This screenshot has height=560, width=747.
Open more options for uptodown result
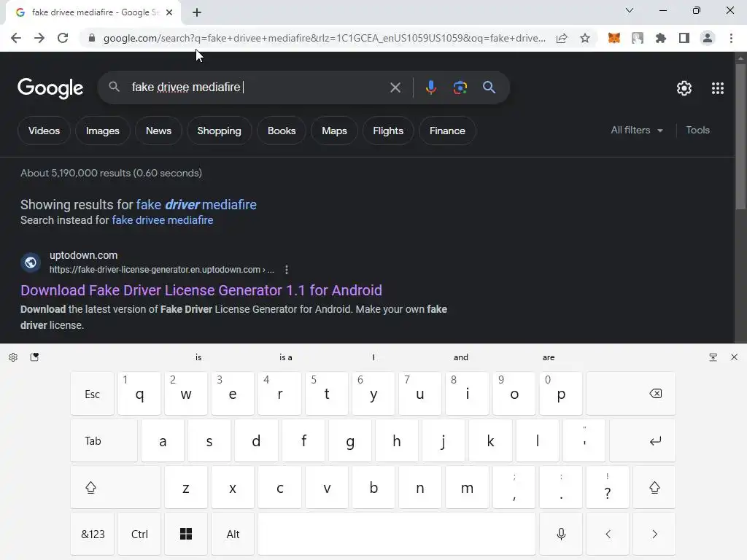(x=286, y=270)
